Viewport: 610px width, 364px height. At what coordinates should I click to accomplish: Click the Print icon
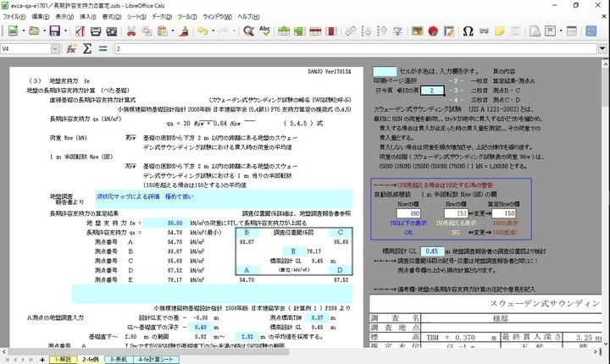(96, 30)
